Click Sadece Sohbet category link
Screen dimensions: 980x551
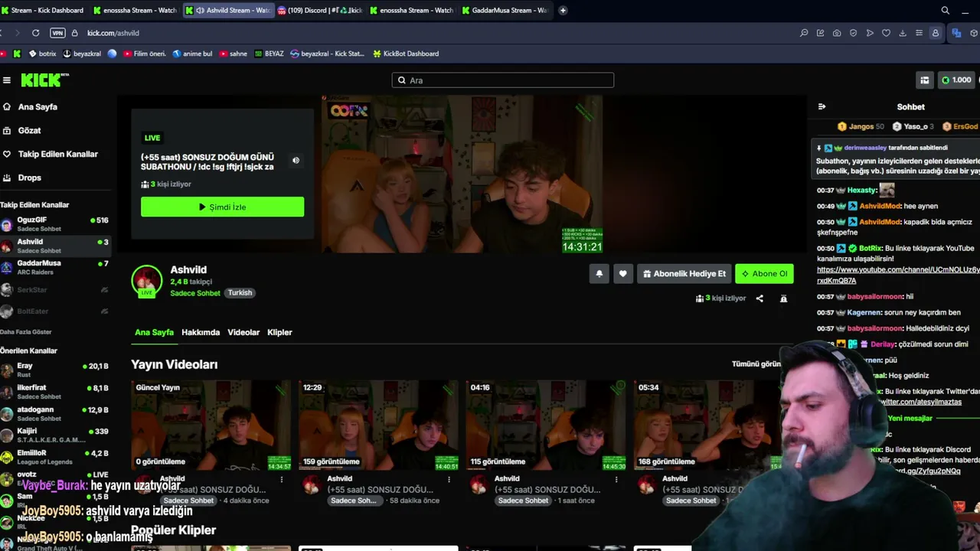195,293
